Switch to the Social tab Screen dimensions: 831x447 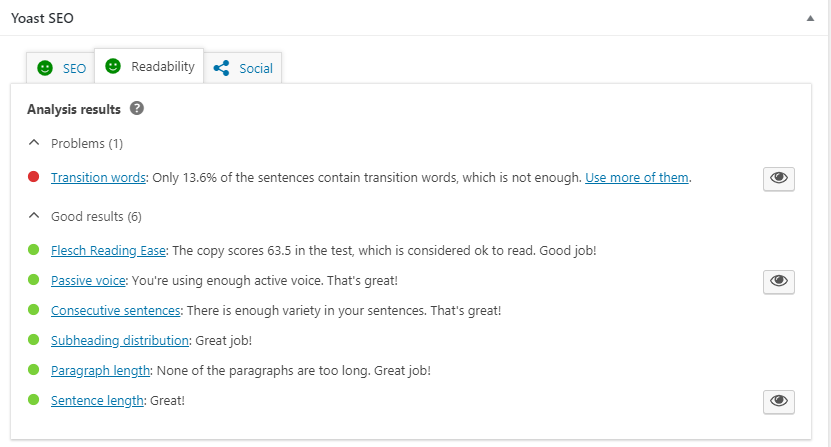click(243, 68)
